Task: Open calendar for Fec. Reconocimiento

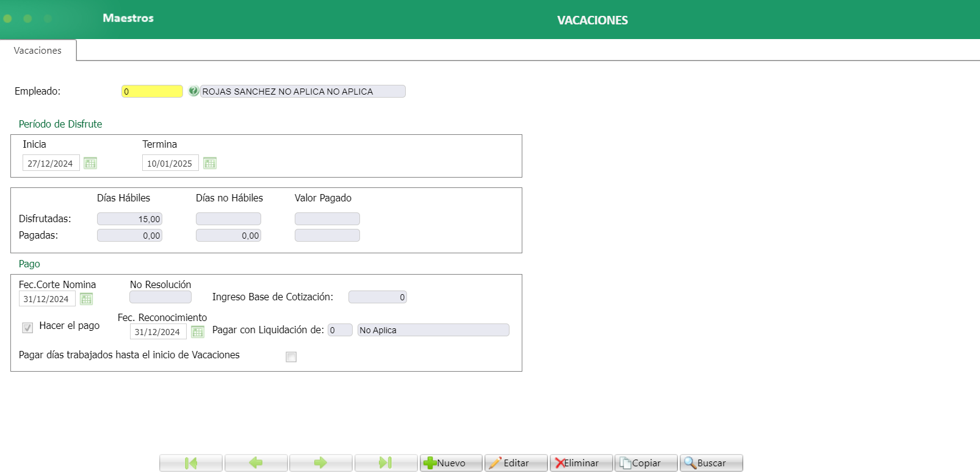Action: coord(197,331)
